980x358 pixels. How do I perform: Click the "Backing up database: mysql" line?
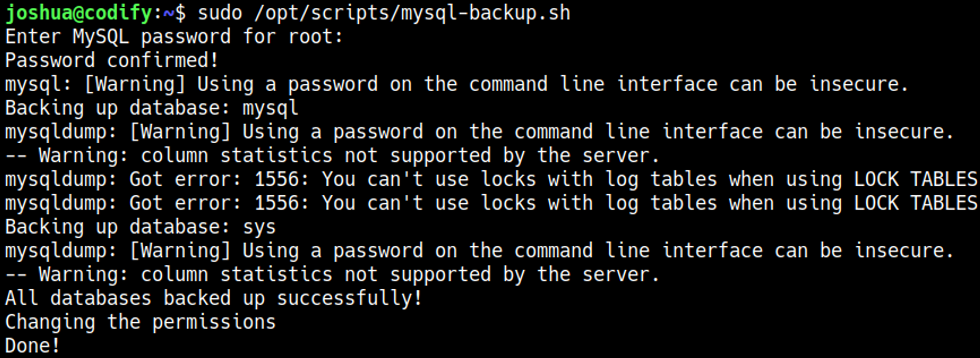pos(151,108)
